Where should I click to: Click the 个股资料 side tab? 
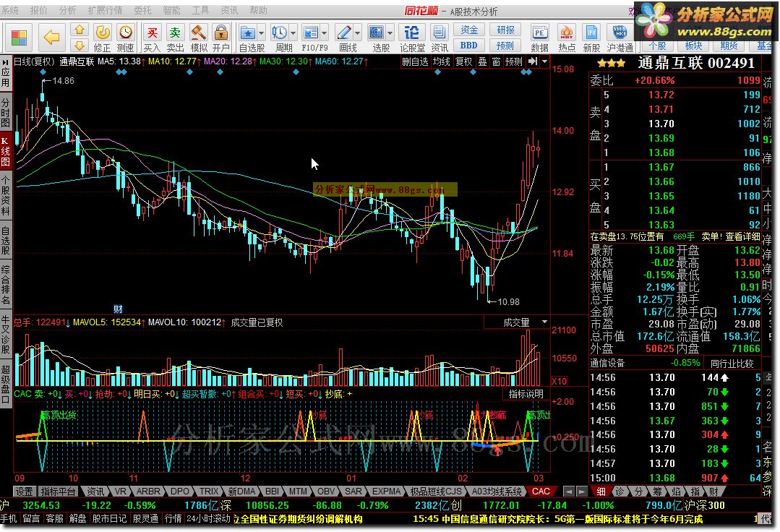click(x=6, y=196)
